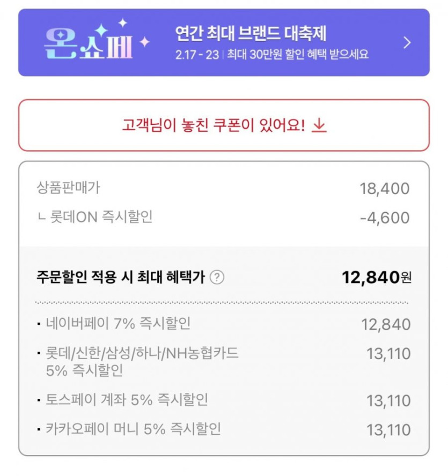Tap the 18,400 product sale price
The width and height of the screenshot is (448, 476).
coord(384,189)
